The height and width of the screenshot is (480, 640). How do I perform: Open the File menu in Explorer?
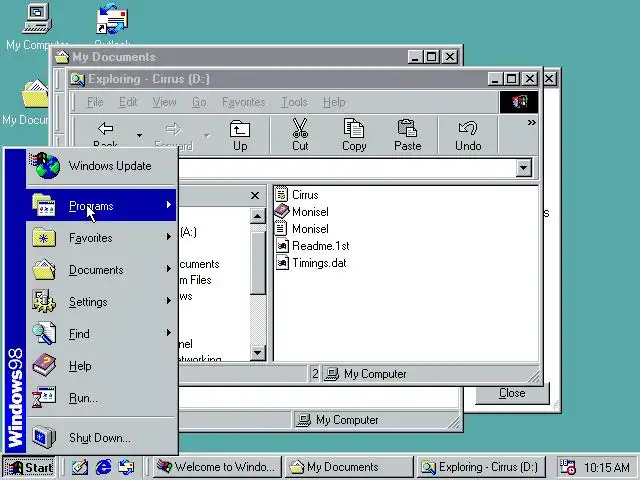(95, 102)
